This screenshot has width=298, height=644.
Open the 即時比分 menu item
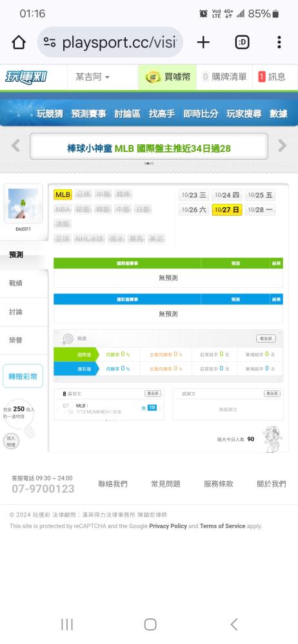tap(201, 114)
